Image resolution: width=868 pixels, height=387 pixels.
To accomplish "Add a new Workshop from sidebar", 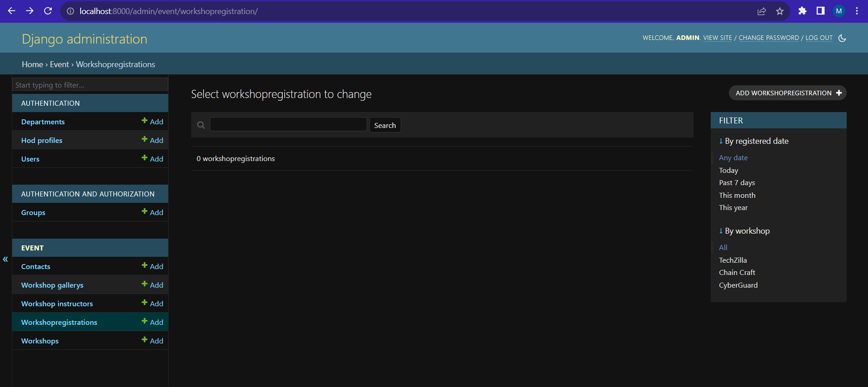I will (152, 341).
